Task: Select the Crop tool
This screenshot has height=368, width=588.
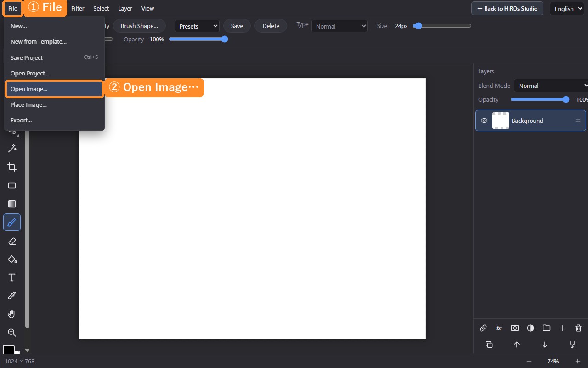Action: 12,167
